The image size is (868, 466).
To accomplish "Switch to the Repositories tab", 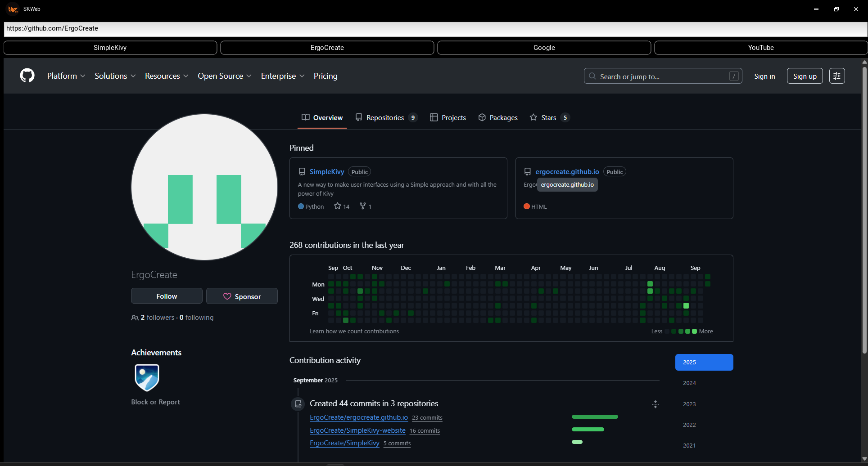I will [386, 117].
